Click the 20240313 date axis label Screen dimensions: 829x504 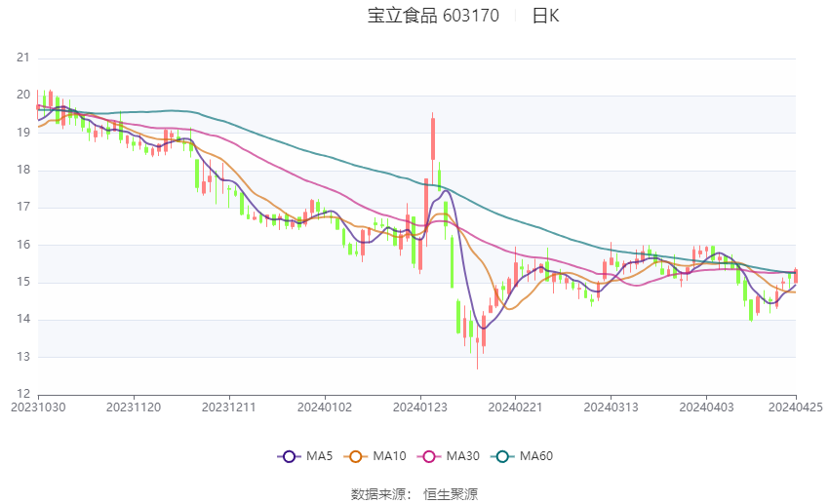612,407
